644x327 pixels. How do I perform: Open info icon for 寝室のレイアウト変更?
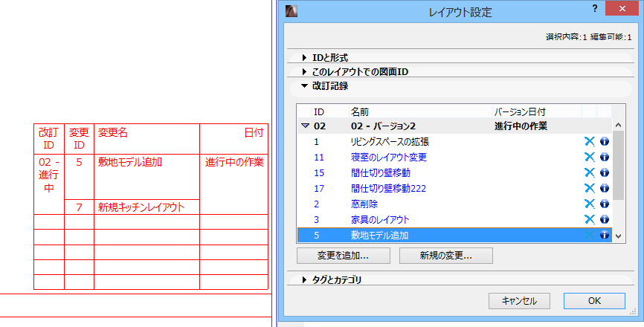tap(604, 157)
